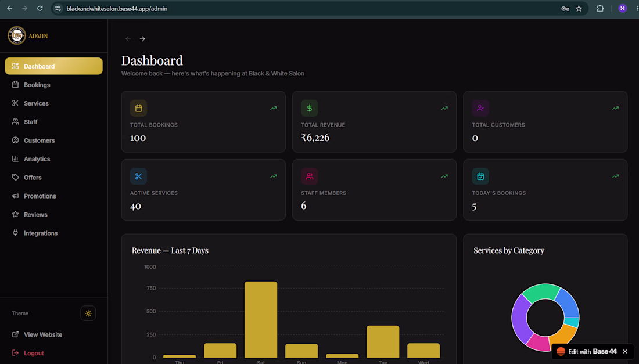Open the browser profile avatar
Viewport: 639px width, 364px height.
click(622, 9)
